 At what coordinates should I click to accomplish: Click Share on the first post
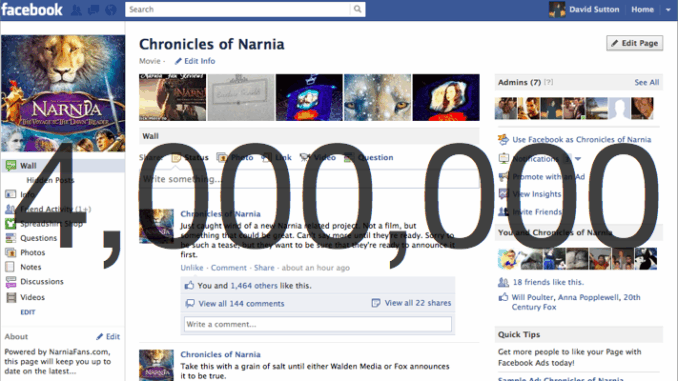tap(264, 268)
